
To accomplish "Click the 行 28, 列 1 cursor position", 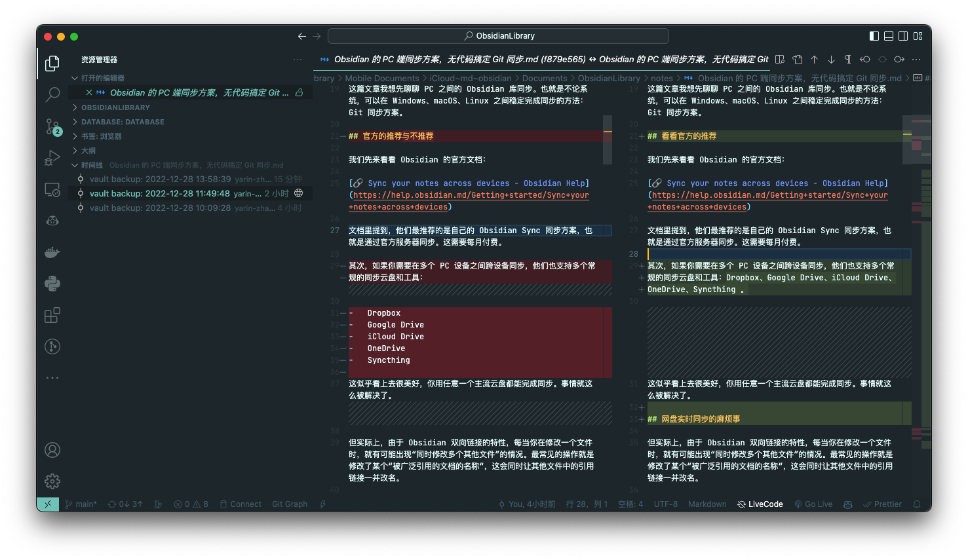I will [587, 504].
